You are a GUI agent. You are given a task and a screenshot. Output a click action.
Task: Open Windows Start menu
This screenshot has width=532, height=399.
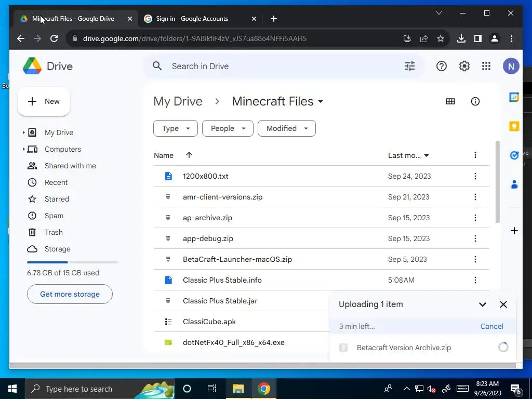point(12,389)
